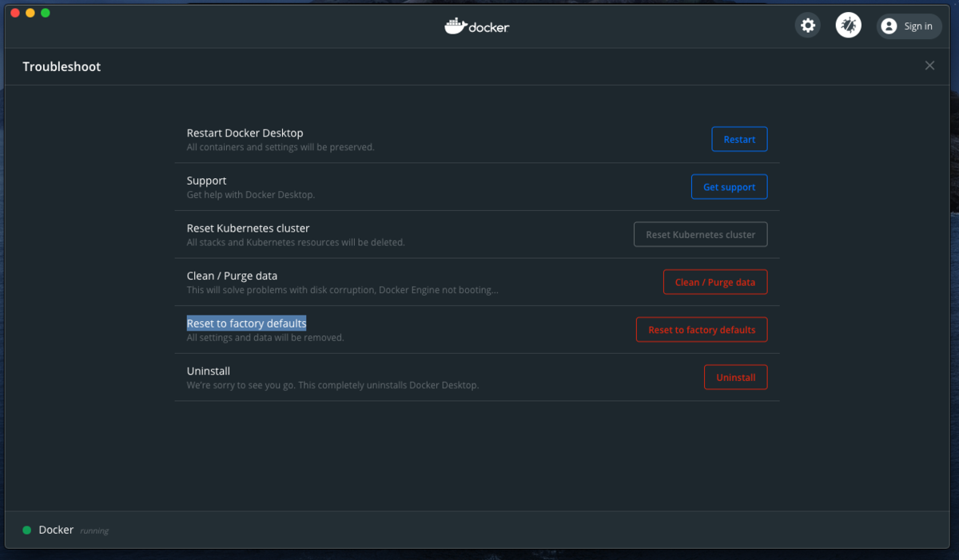Click the 'Docker' label in status bar
The image size is (959, 560).
(56, 530)
